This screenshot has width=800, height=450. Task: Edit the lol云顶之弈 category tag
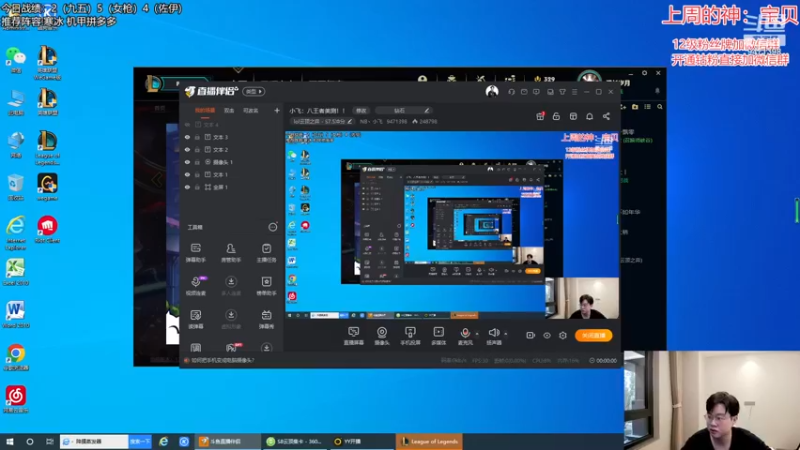tap(321, 121)
